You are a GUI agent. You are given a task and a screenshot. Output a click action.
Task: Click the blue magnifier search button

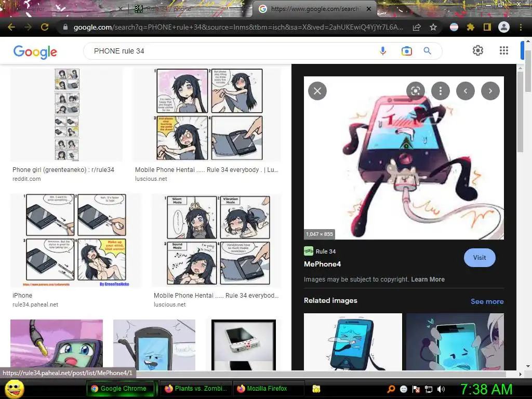(x=428, y=51)
